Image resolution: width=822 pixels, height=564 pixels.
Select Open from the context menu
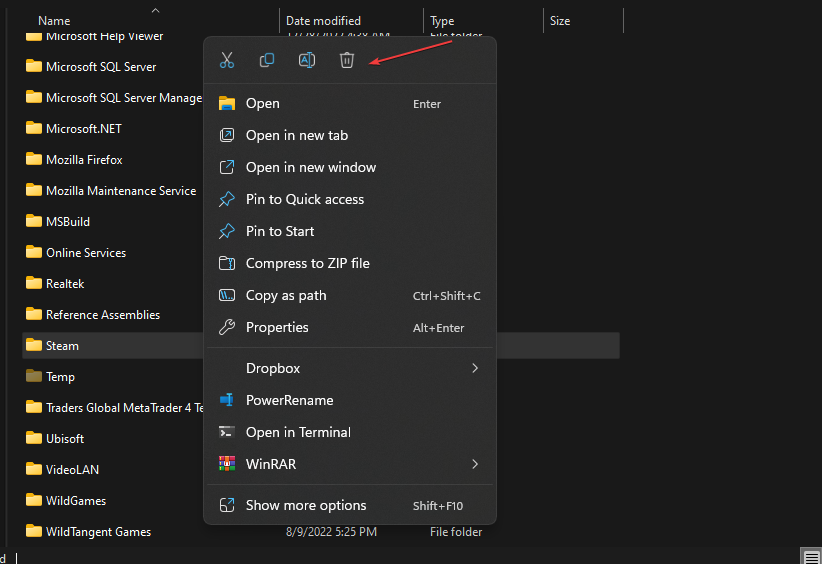pos(350,104)
